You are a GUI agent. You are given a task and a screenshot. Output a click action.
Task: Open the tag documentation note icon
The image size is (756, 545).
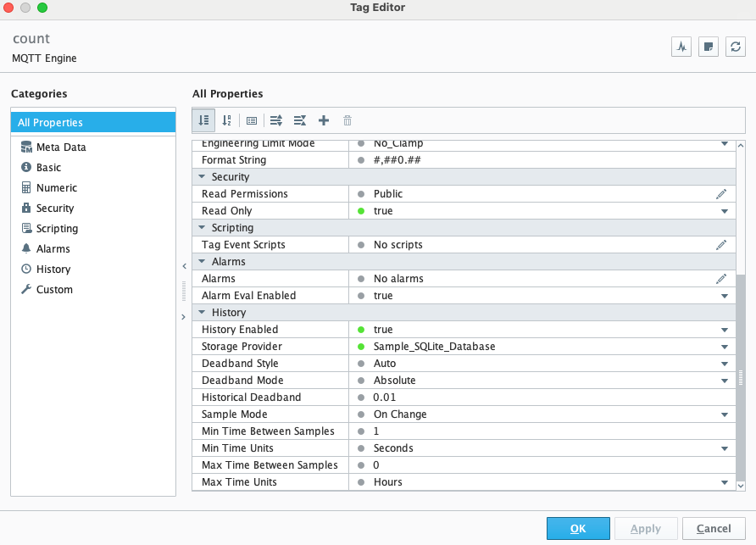[709, 47]
